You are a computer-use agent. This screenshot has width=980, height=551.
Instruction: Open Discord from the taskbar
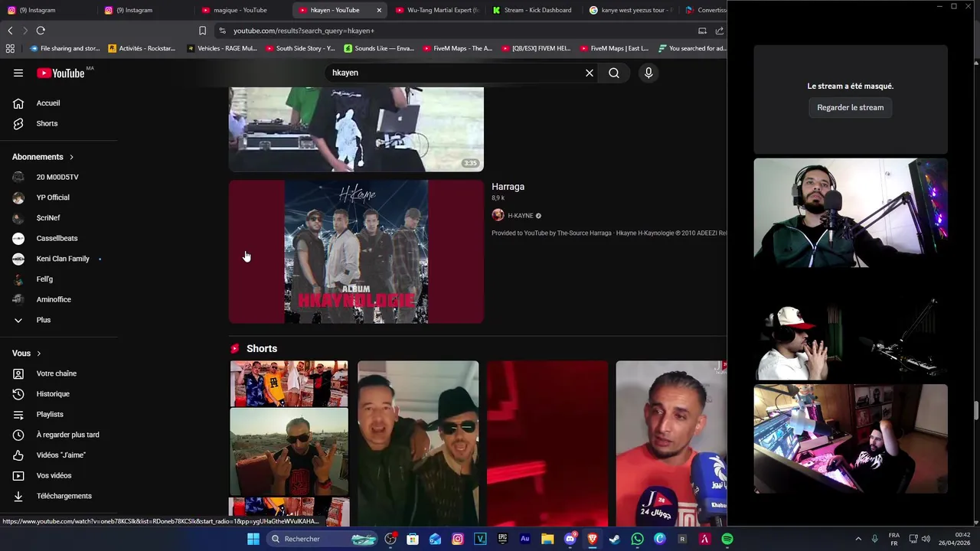(570, 539)
